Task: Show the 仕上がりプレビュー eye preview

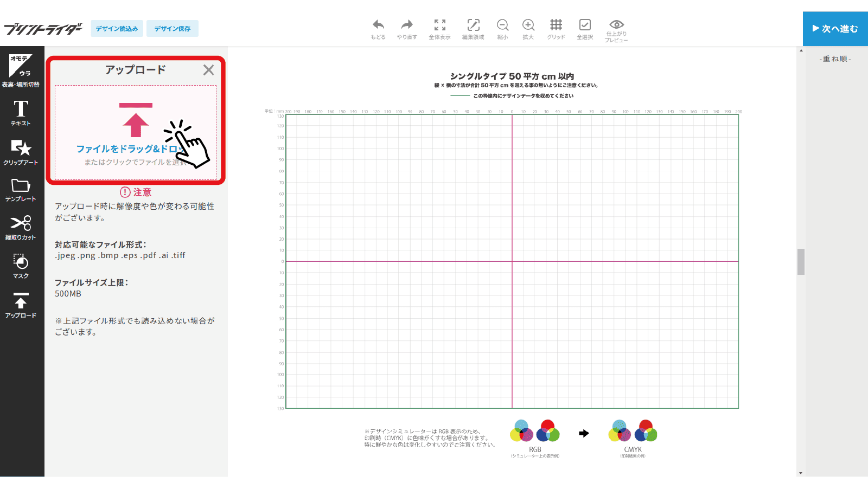Action: 616,29
